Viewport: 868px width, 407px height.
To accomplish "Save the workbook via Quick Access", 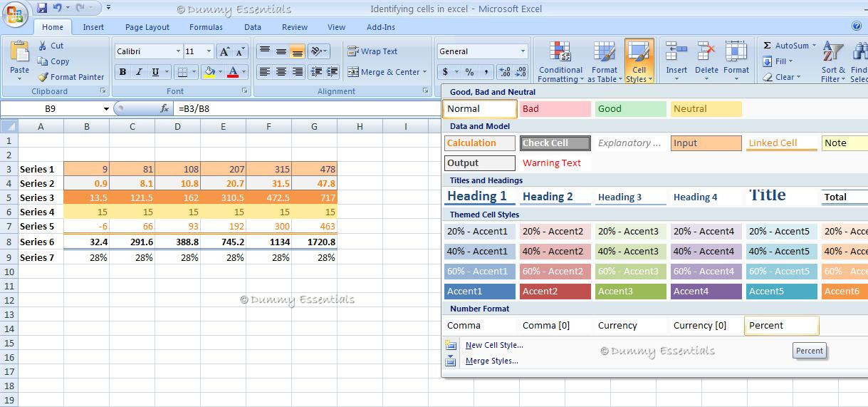I will (42, 8).
